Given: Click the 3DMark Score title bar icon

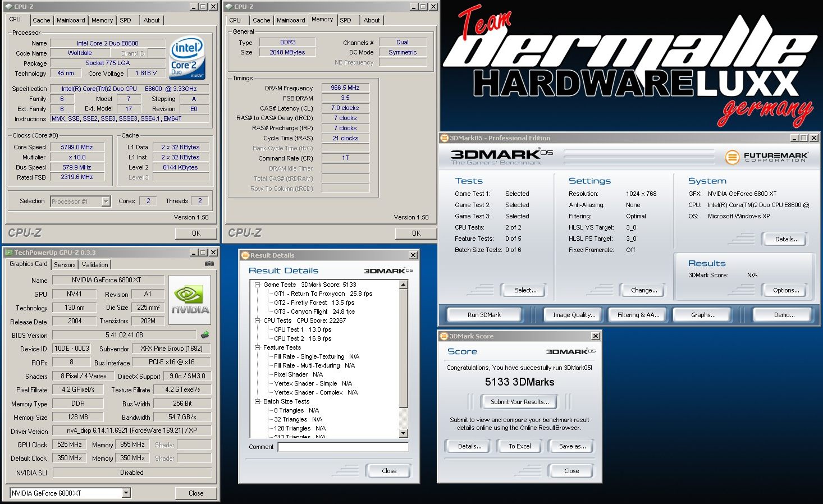Looking at the screenshot, I should tap(443, 336).
